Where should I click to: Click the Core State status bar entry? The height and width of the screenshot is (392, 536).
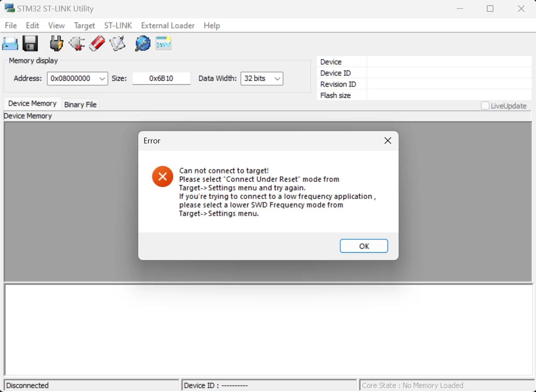pos(447,385)
